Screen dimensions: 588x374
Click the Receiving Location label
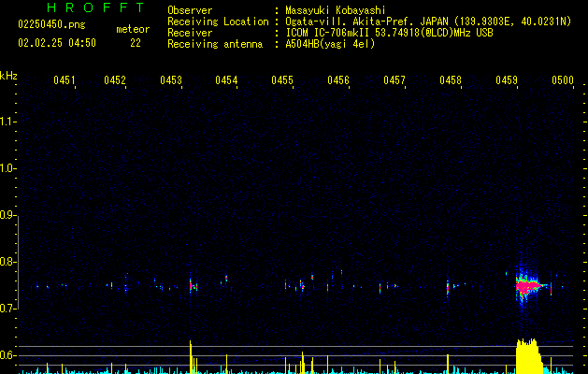(218, 22)
